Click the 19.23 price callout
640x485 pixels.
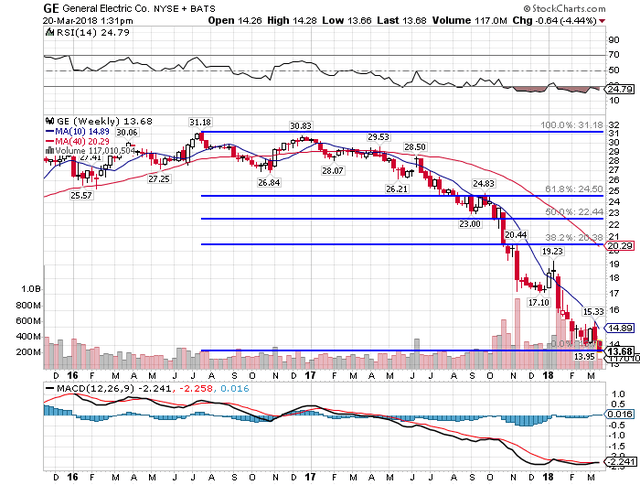coord(552,251)
